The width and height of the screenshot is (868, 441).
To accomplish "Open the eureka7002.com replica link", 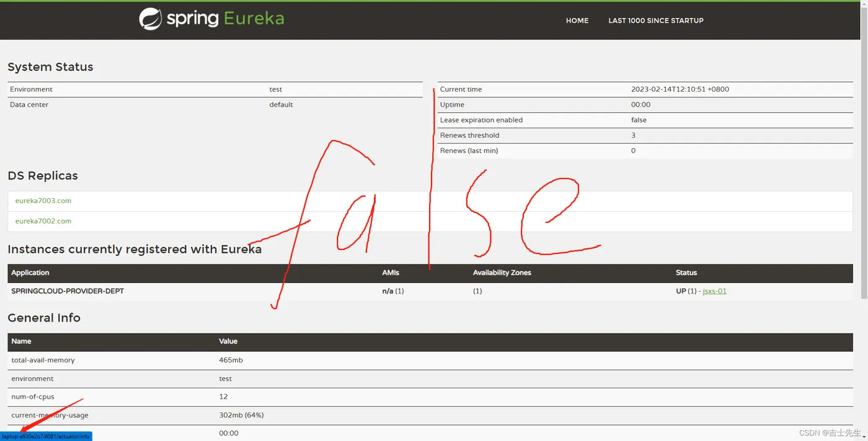I will point(43,221).
